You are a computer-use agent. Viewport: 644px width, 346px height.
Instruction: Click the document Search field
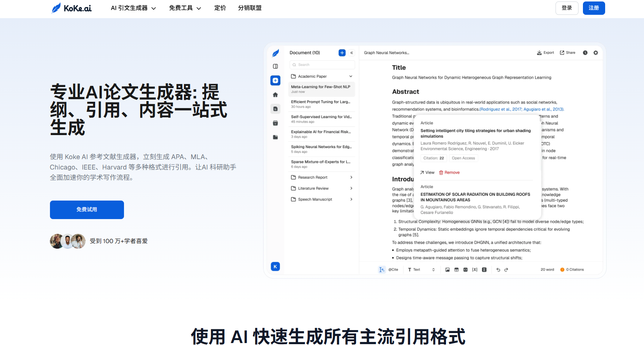322,65
